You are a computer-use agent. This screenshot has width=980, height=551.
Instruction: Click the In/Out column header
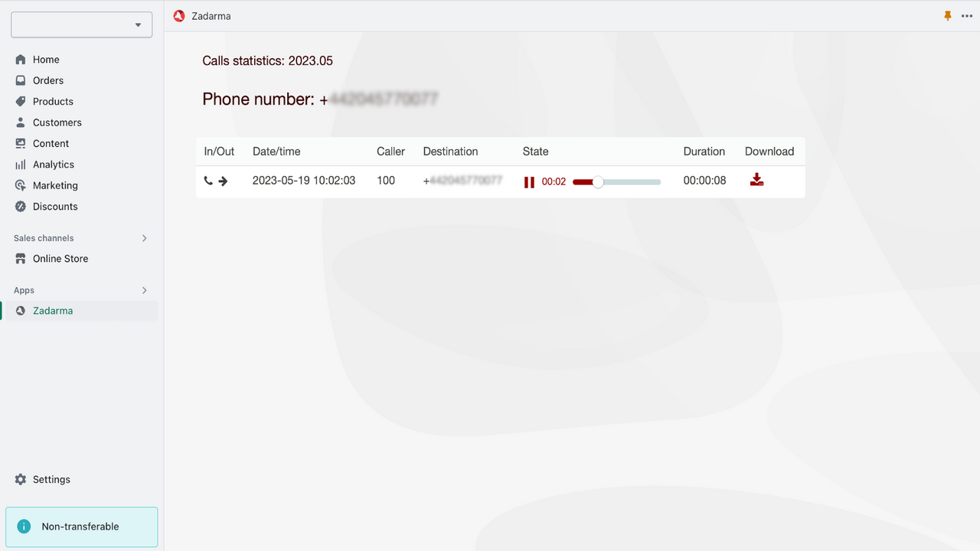tap(219, 152)
